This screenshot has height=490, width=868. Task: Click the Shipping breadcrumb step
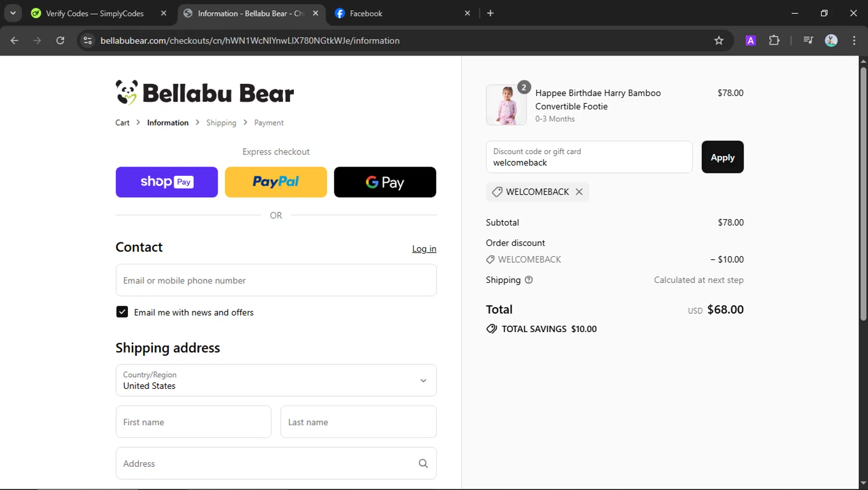pyautogui.click(x=221, y=123)
